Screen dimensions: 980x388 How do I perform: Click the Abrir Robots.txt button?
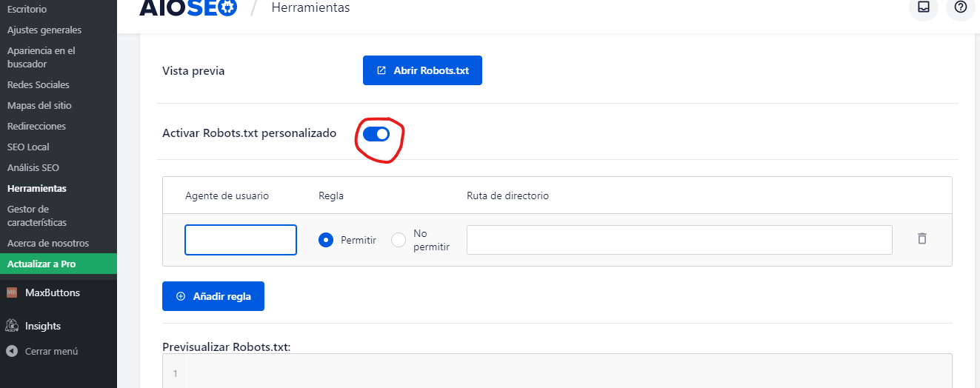(422, 70)
